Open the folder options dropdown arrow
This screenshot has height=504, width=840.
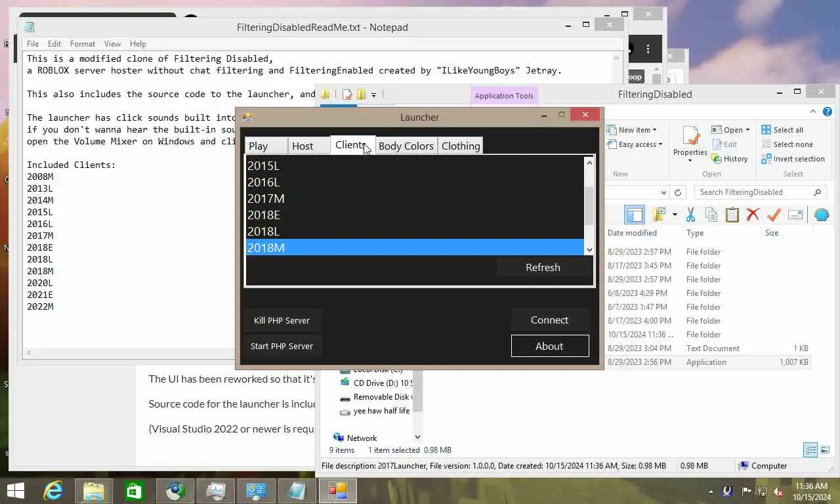tap(674, 215)
